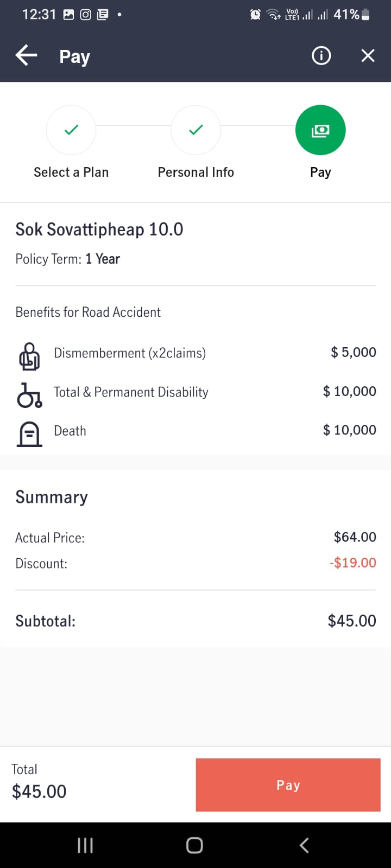Tap the back arrow in header

(x=26, y=55)
